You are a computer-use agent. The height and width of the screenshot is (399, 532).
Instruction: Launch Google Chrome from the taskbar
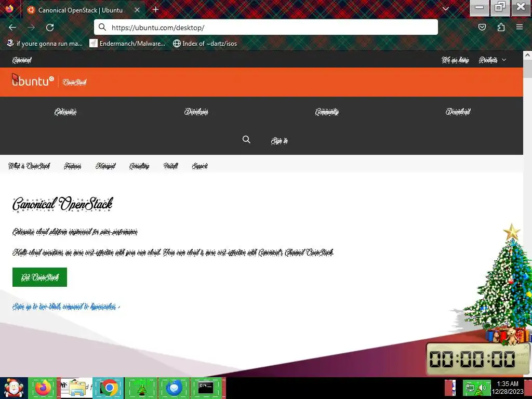coord(109,388)
